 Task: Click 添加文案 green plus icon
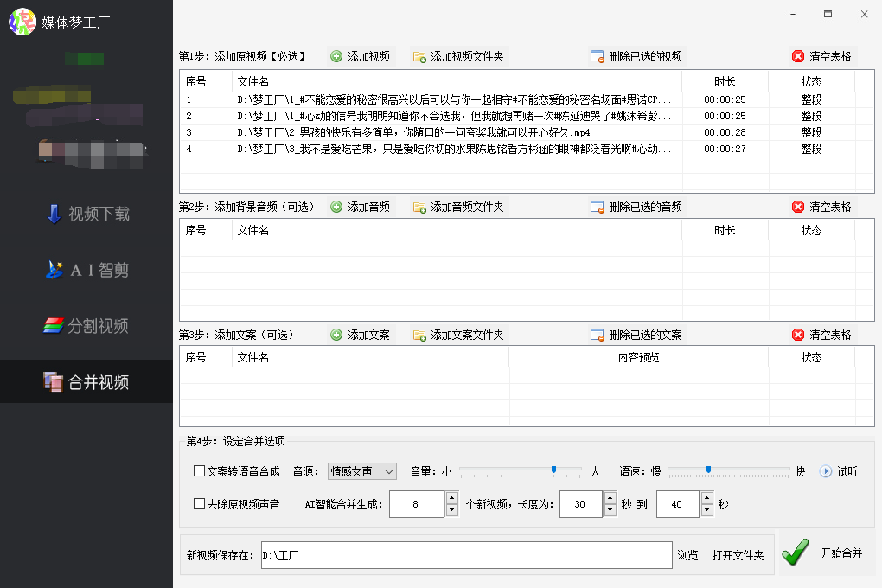(x=336, y=335)
